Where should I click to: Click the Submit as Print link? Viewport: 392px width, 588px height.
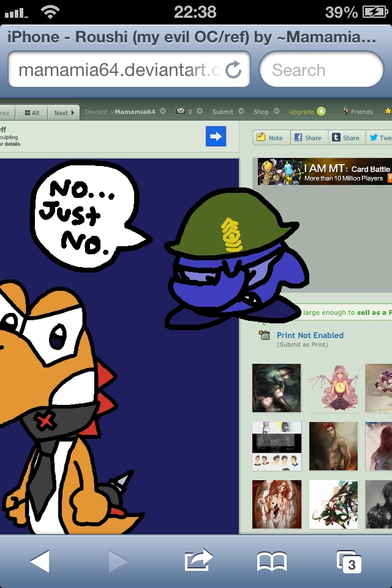[x=303, y=345]
